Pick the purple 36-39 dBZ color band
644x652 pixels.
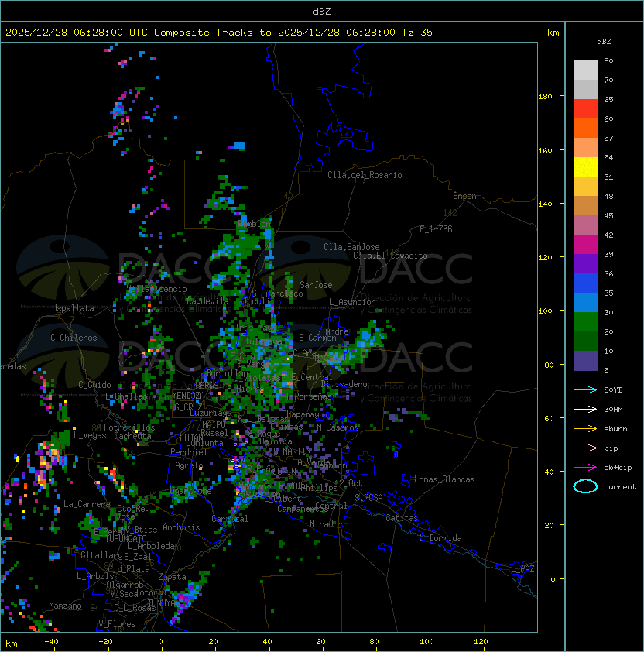point(585,263)
